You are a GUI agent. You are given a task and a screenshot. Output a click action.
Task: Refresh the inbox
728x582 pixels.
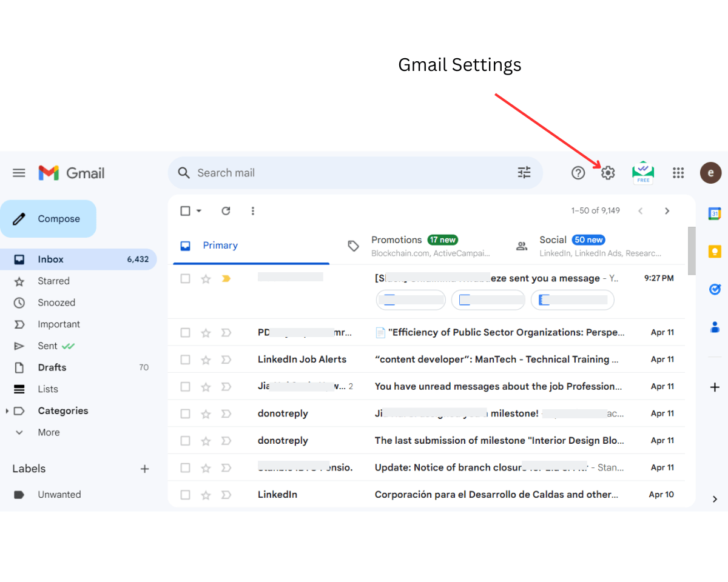pyautogui.click(x=226, y=210)
